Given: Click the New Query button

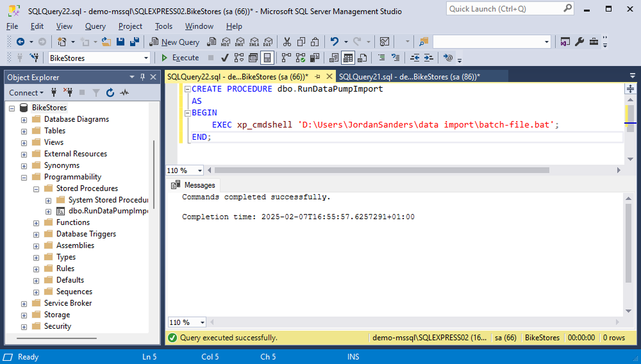Looking at the screenshot, I should (x=174, y=42).
